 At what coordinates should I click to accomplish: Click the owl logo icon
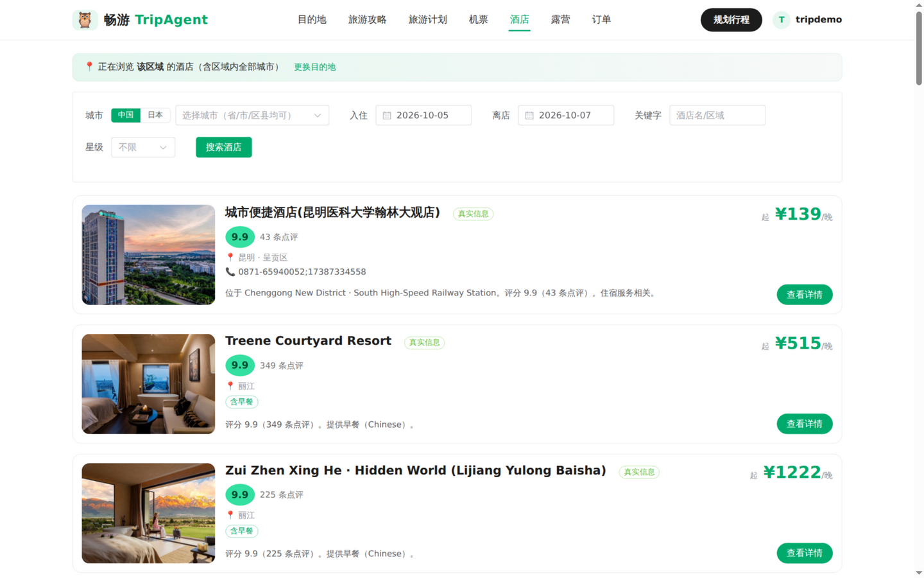85,20
